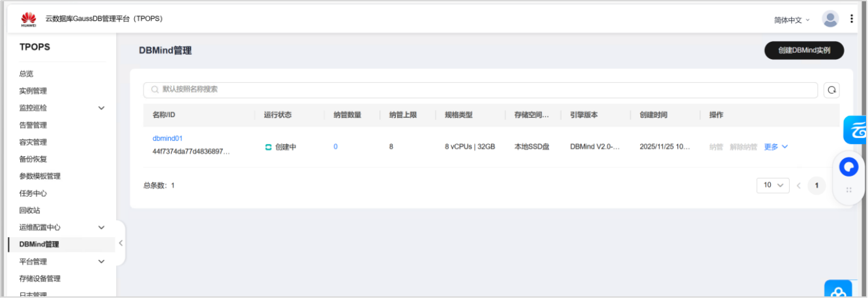Click the 云数据库GaussDB管理平台 header title
The height and width of the screenshot is (299, 868).
104,19
